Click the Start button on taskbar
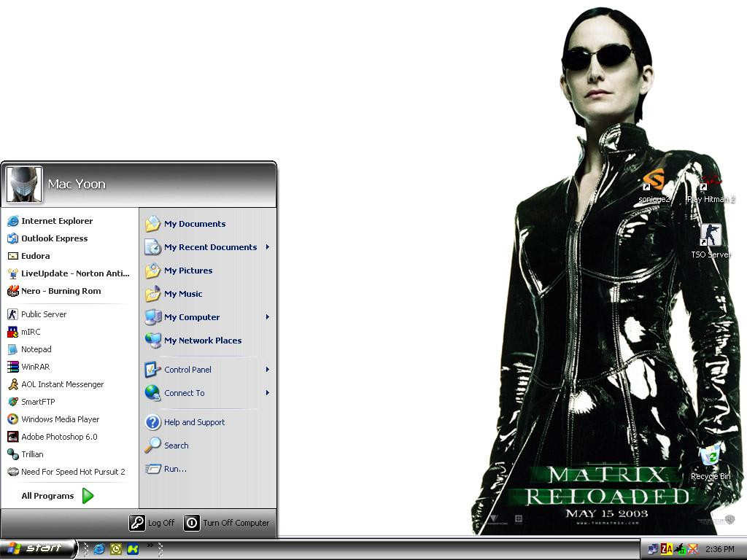Screen dimensions: 747x560 click(x=38, y=549)
